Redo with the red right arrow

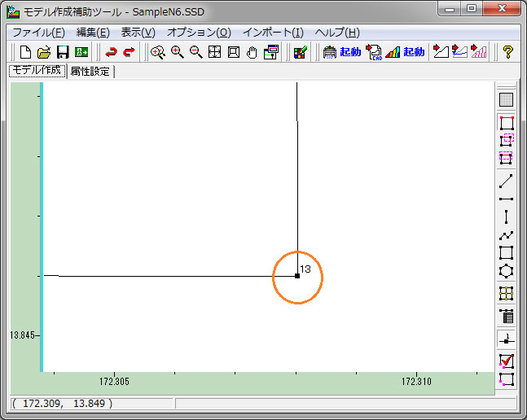click(x=129, y=52)
